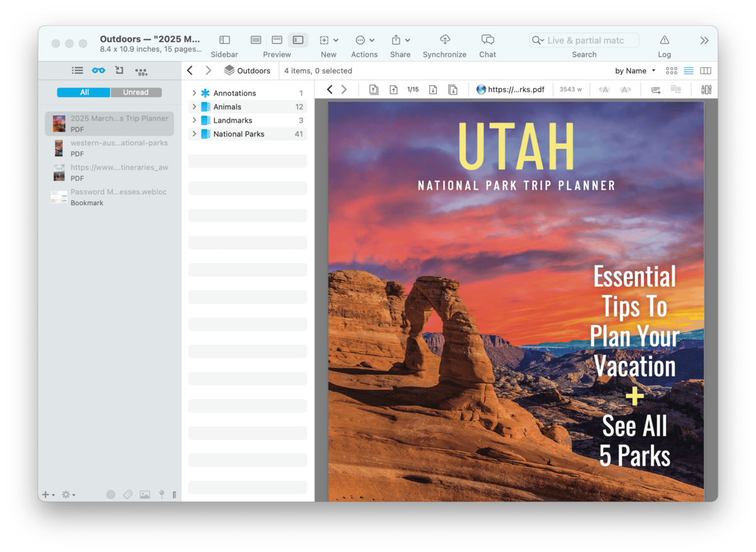Click the Log warning triangle icon
The width and height of the screenshot is (756, 552).
pos(664,40)
